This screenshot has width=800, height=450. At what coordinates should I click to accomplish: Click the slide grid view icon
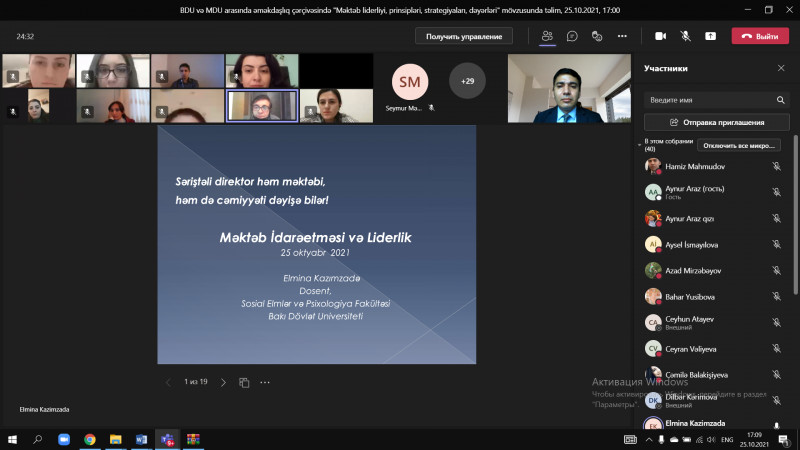click(244, 382)
